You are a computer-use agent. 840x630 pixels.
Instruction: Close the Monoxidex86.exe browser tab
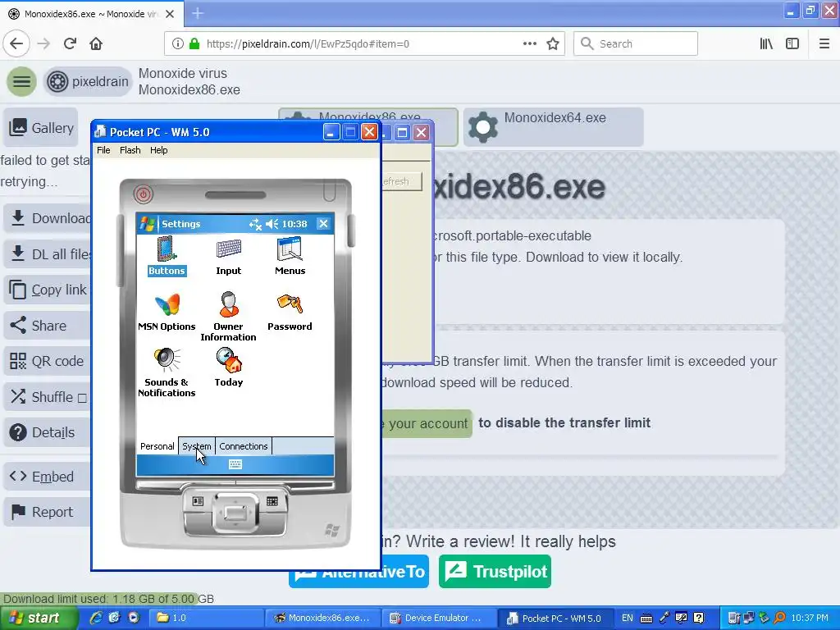[x=170, y=14]
